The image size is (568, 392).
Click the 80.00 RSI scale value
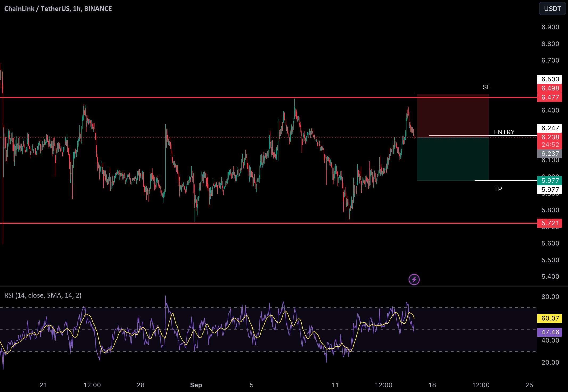click(x=550, y=297)
